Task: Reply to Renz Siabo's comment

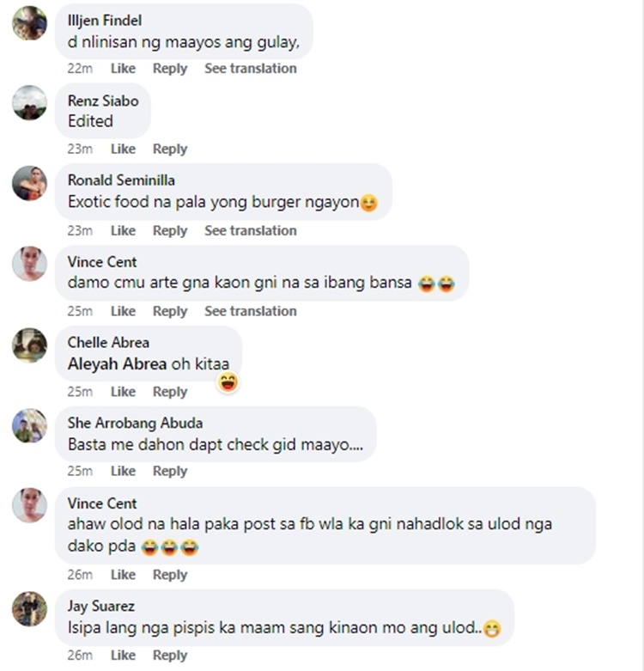Action: click(170, 149)
